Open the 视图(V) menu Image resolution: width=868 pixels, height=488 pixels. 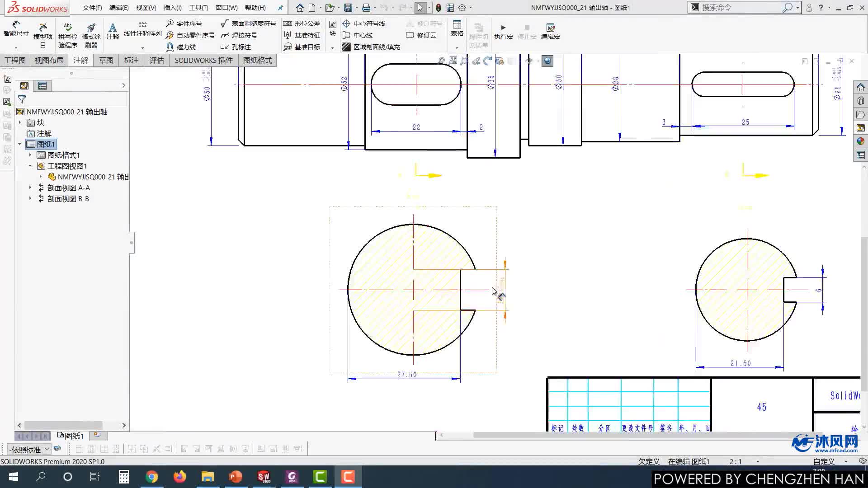coord(146,8)
